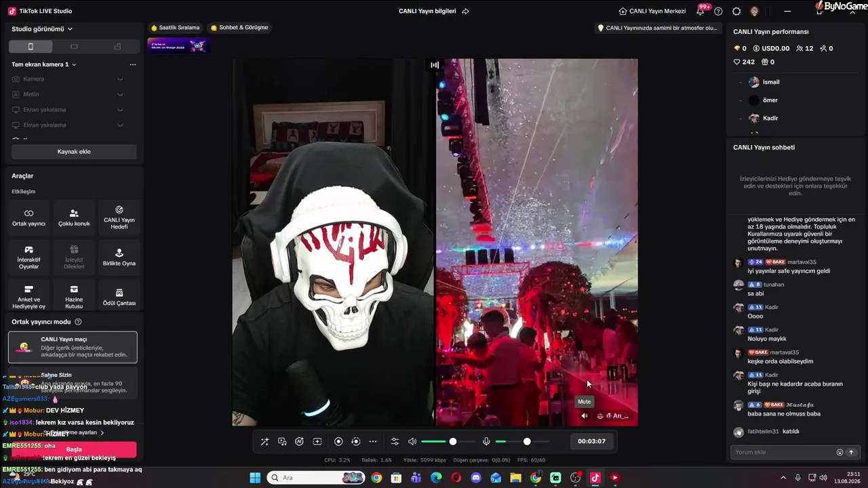The image size is (868, 488).
Task: Share the CANLI Yayın bilgileri arrow icon
Action: point(465,11)
